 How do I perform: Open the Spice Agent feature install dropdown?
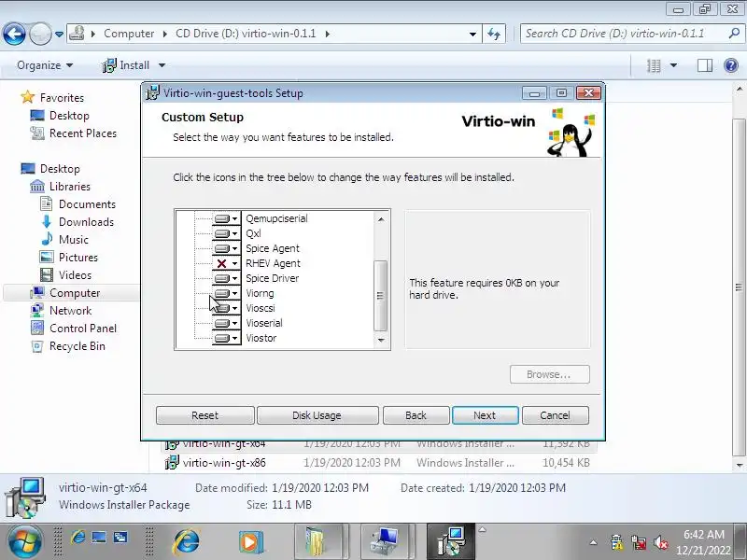[x=226, y=248]
